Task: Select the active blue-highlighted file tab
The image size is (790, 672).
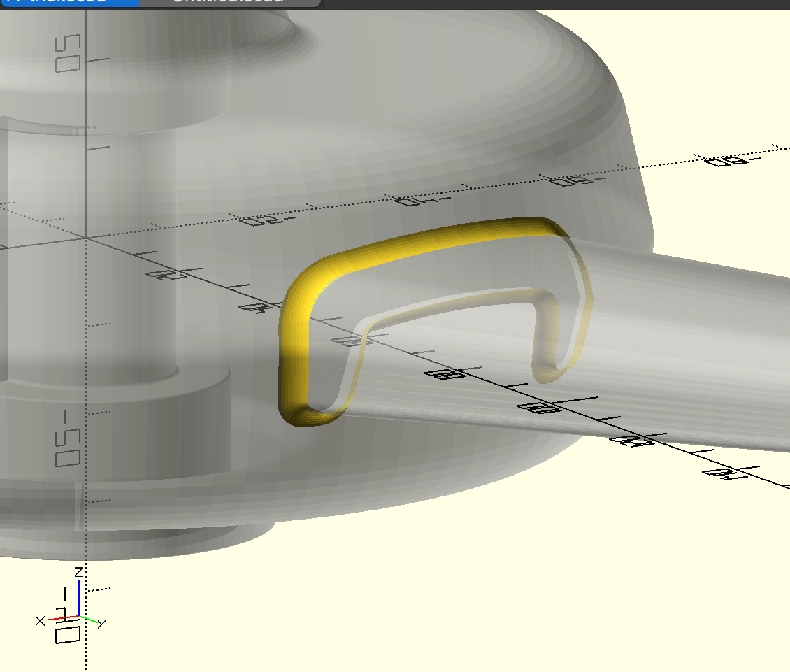Action: [x=69, y=2]
